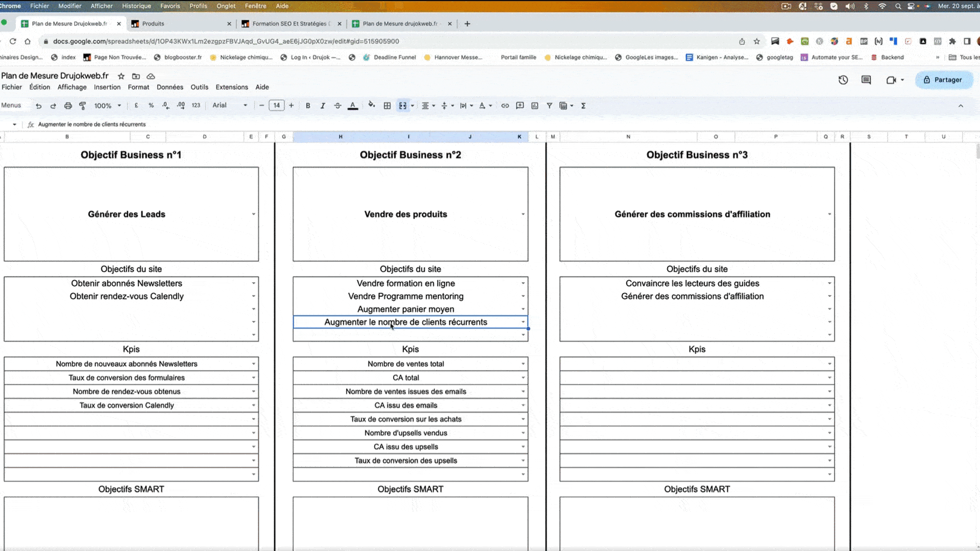
Task: Open Générer des Leads dropdown arrow
Action: pyautogui.click(x=253, y=214)
